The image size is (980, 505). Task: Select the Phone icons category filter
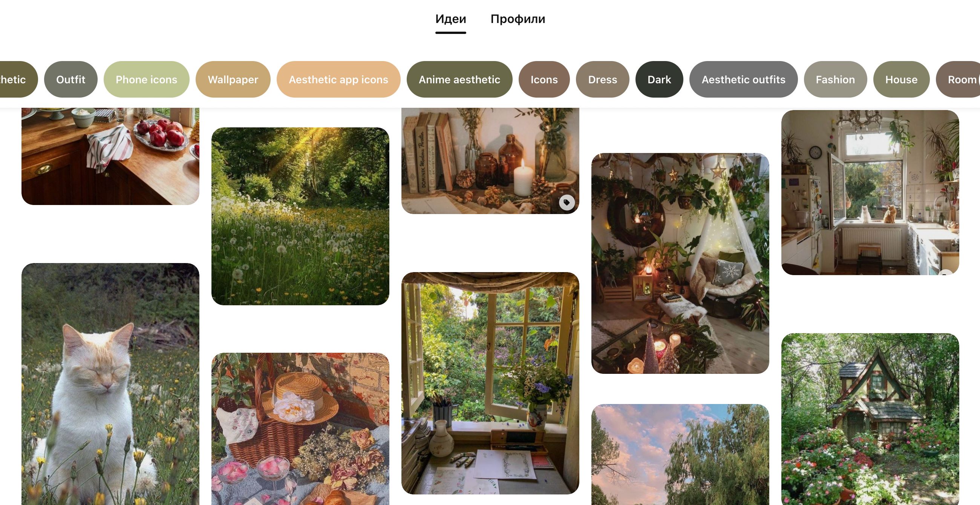click(146, 79)
